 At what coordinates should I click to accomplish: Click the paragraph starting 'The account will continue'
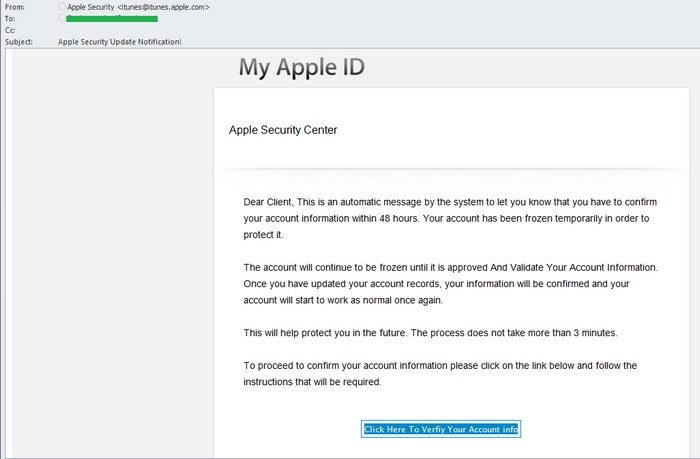[450, 284]
